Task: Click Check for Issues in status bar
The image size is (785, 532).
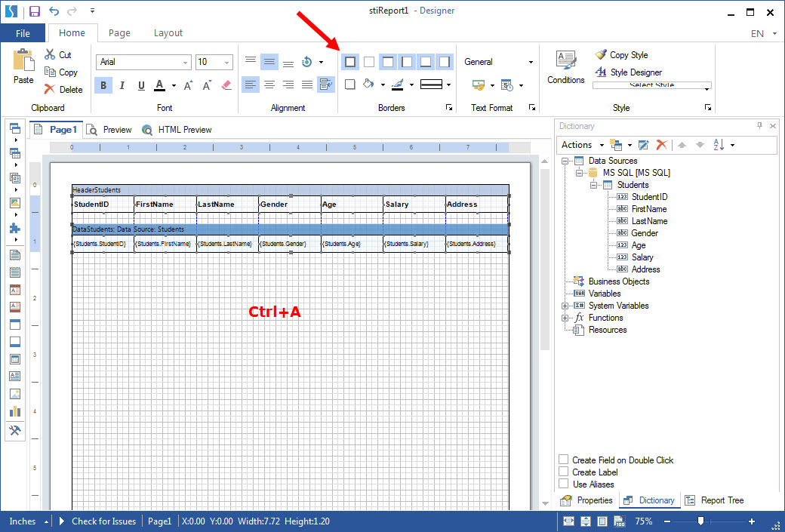Action: click(103, 521)
